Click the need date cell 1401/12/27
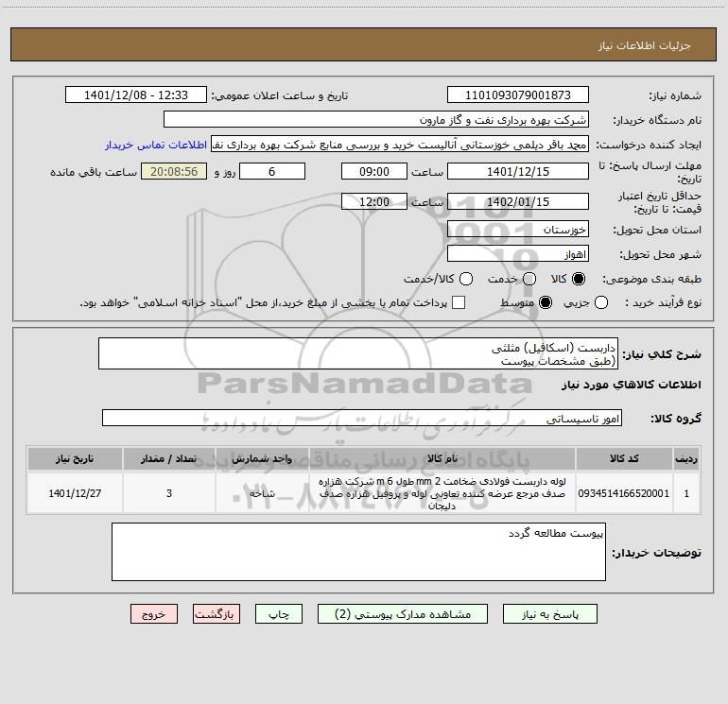 (x=76, y=493)
